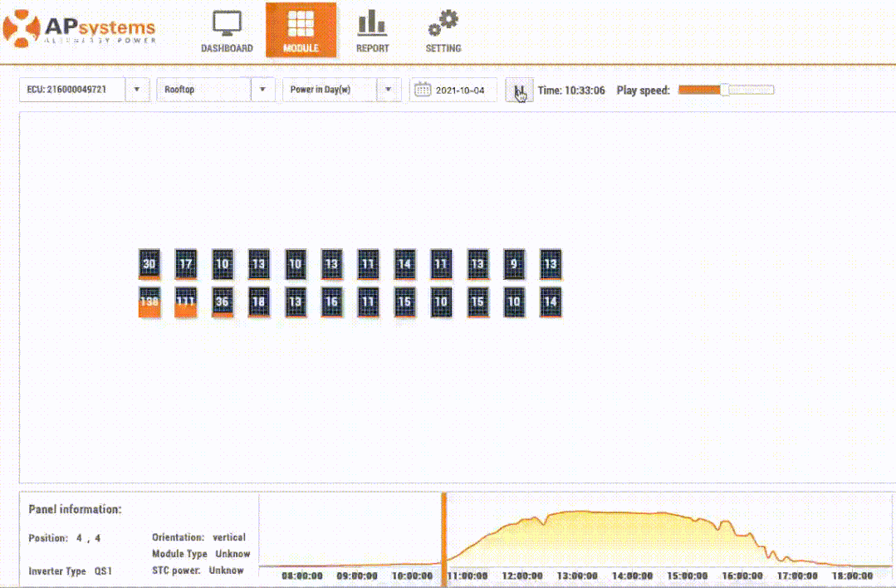This screenshot has height=588, width=896.
Task: Click the APsystems logo
Action: coord(79,29)
